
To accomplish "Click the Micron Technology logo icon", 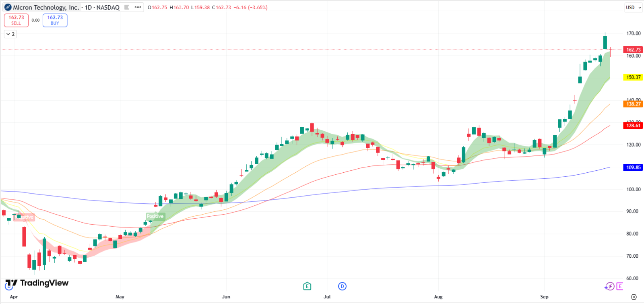I will [8, 7].
